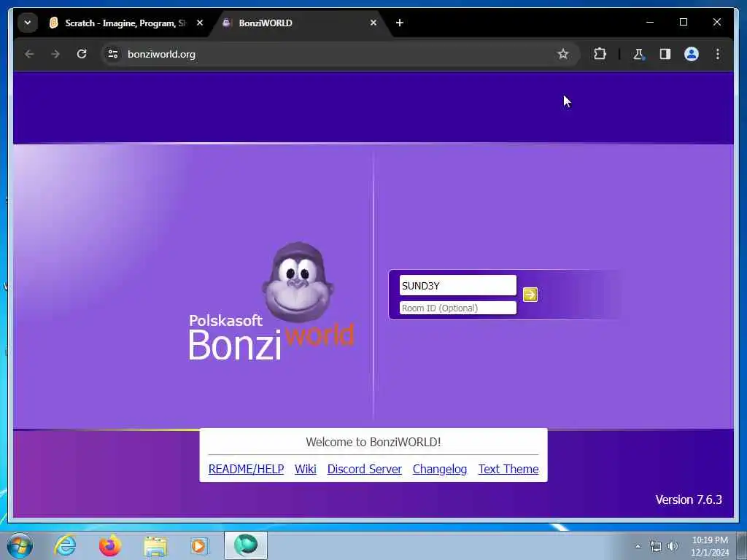This screenshot has width=747, height=560.
Task: Click the Show desktop strip
Action: 741,546
